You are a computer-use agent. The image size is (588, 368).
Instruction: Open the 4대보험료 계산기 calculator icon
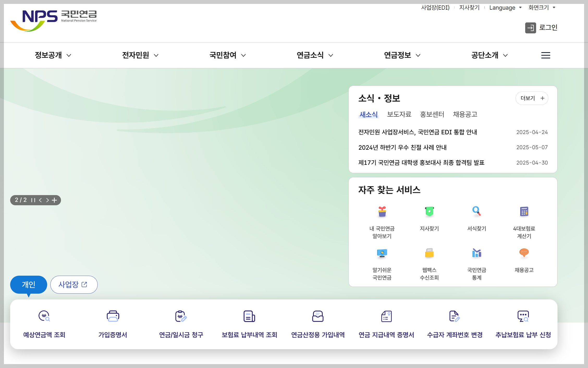524,212
